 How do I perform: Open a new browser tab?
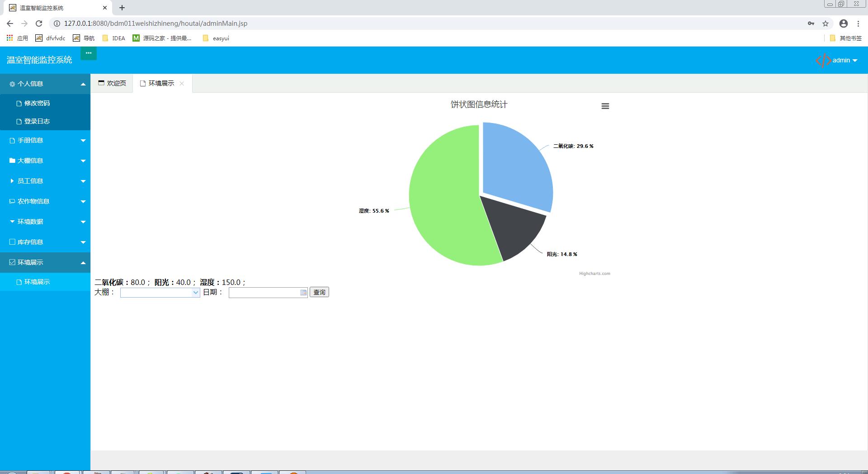point(122,8)
